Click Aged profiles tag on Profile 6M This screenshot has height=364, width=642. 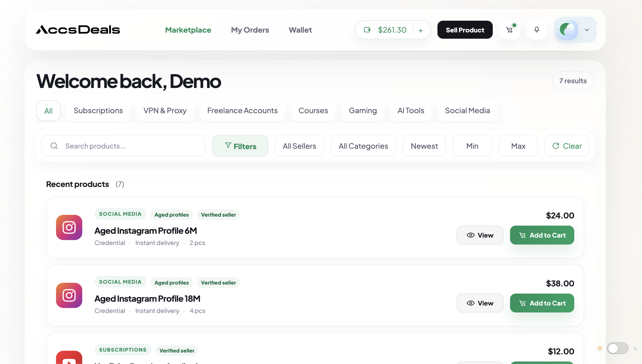tap(172, 215)
